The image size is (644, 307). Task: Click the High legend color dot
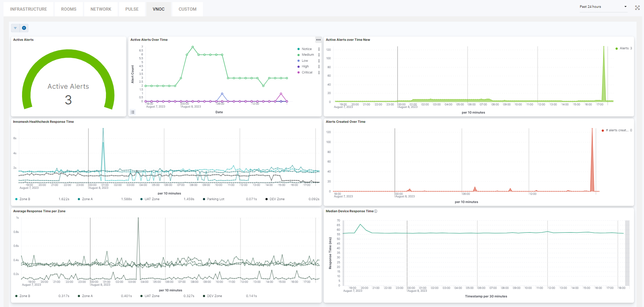pyautogui.click(x=299, y=66)
